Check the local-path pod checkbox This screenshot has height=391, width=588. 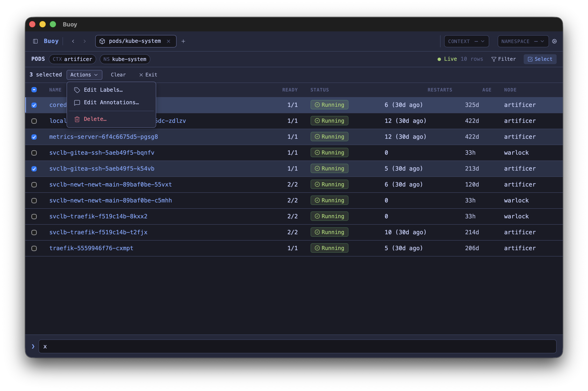click(x=34, y=121)
